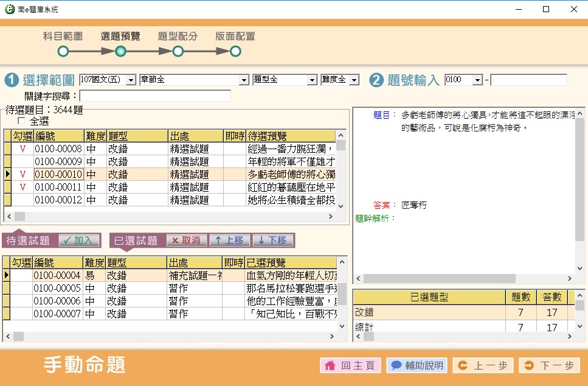
Task: Click the 題型配分 step circle
Action: (178, 52)
